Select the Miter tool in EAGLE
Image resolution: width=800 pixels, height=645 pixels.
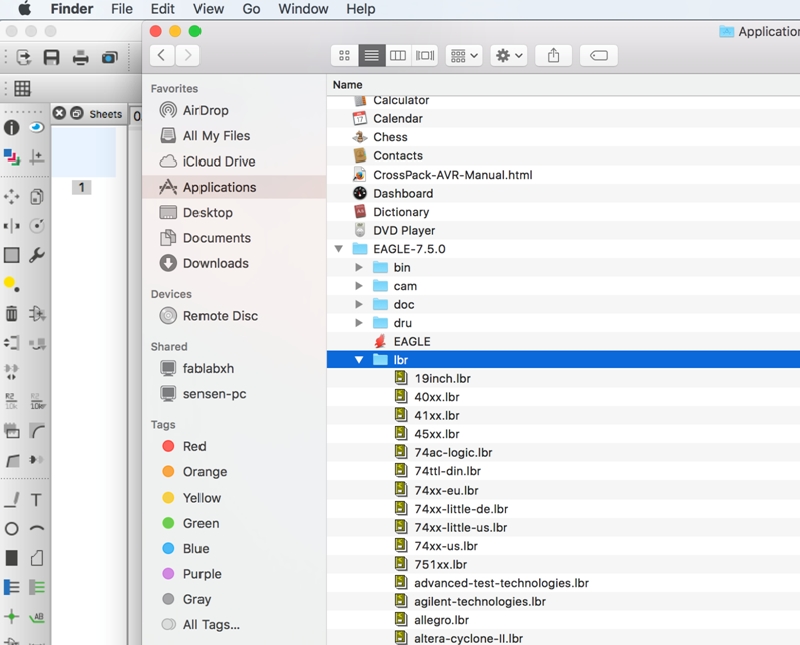[37, 431]
